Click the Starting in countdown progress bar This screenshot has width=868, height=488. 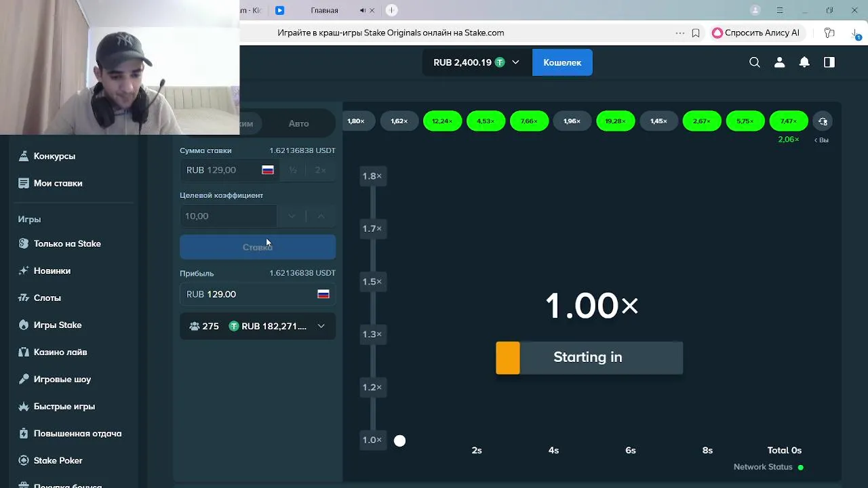[589, 358]
